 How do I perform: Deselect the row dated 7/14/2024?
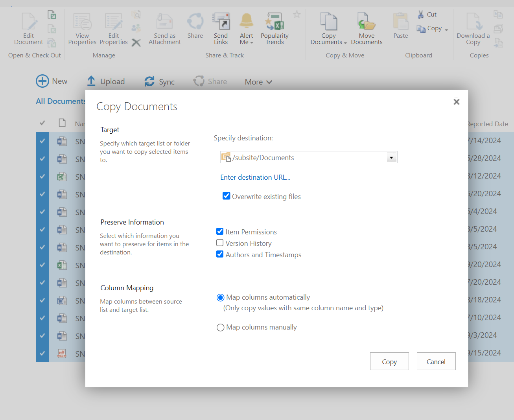[42, 141]
